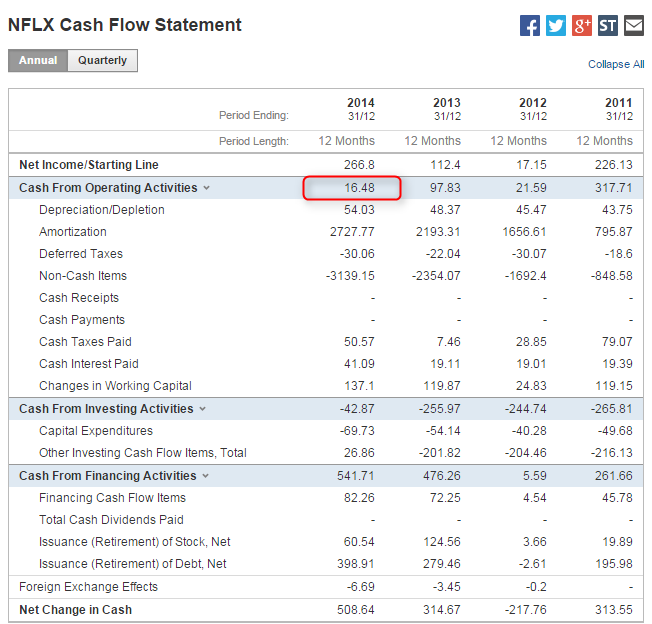Click Cash Payments row label

coord(82,320)
